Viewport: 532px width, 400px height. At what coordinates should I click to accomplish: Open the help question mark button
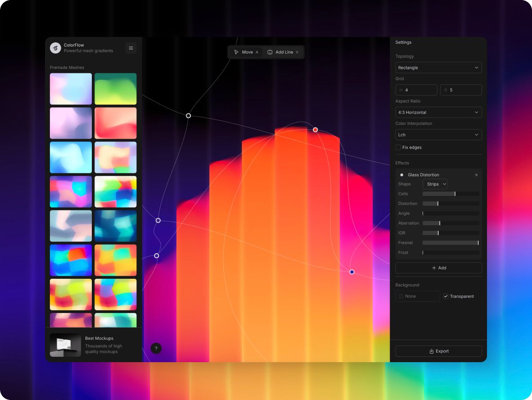(156, 348)
